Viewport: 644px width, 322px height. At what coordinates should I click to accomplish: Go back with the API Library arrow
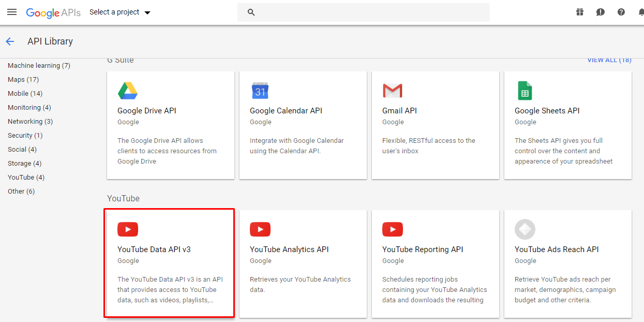click(x=10, y=41)
